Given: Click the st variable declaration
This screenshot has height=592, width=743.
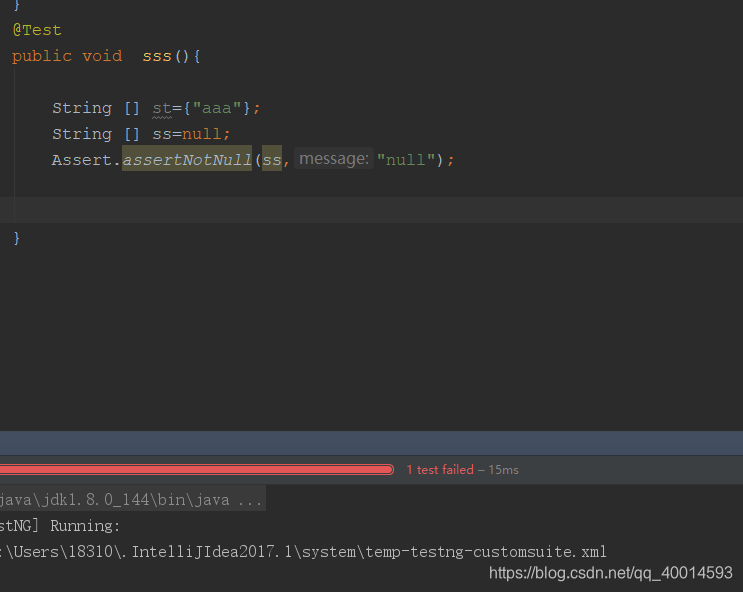Looking at the screenshot, I should (x=162, y=108).
